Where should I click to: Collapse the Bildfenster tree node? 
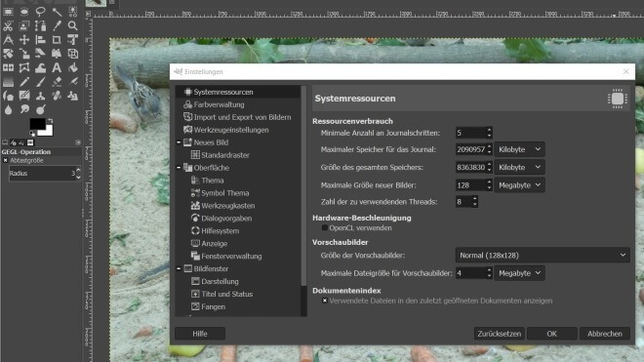179,268
